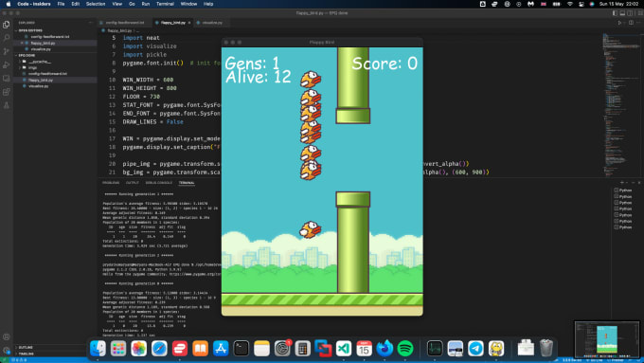Open Finder from the Dock

click(x=98, y=349)
